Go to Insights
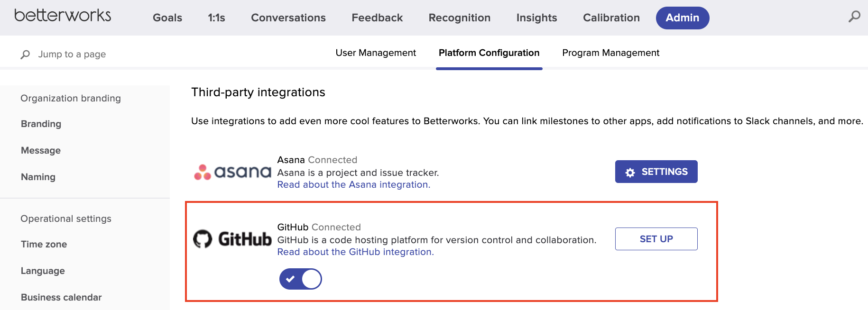The image size is (868, 310). (536, 18)
